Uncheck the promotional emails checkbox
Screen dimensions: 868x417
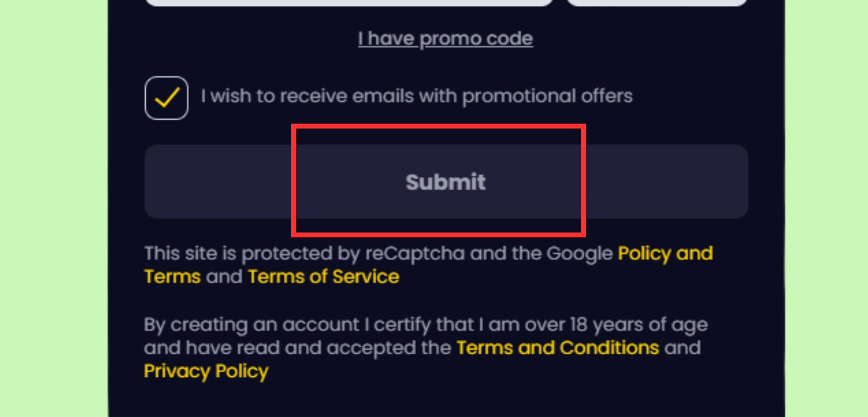(166, 98)
